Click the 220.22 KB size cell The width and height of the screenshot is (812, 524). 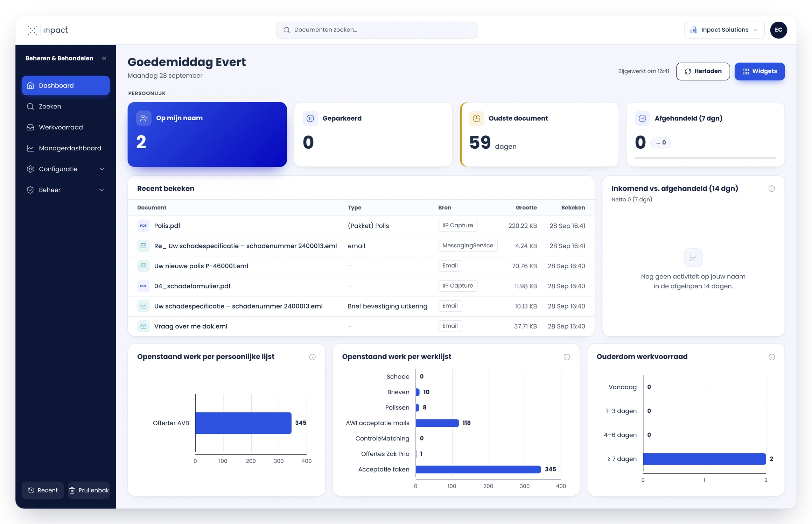coord(522,226)
